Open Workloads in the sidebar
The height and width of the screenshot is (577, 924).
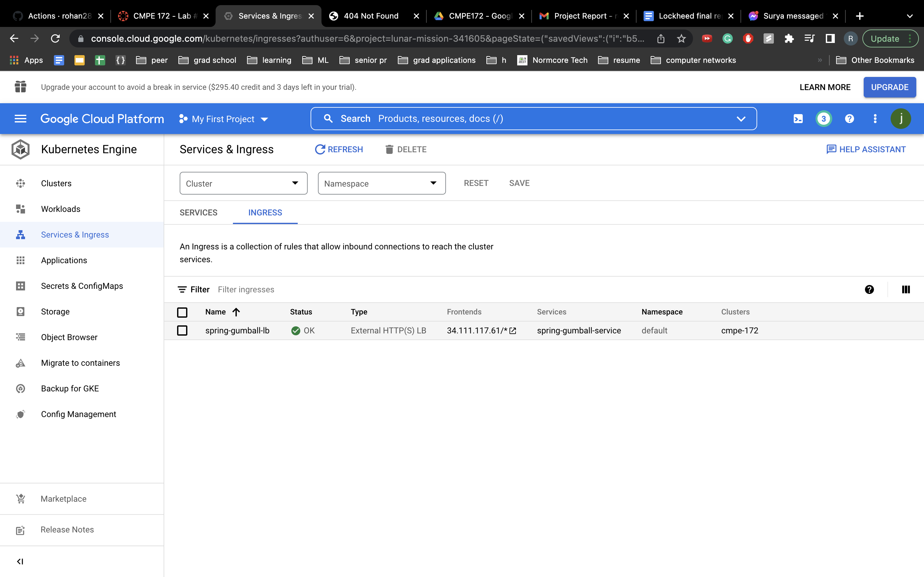click(61, 209)
